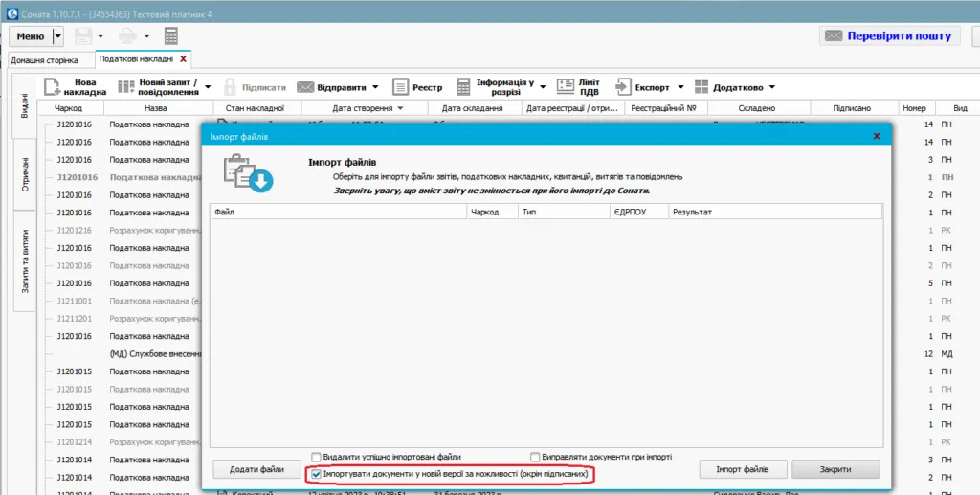The height and width of the screenshot is (495, 980).
Task: Expand the Експорт dropdown arrow
Action: 680,87
